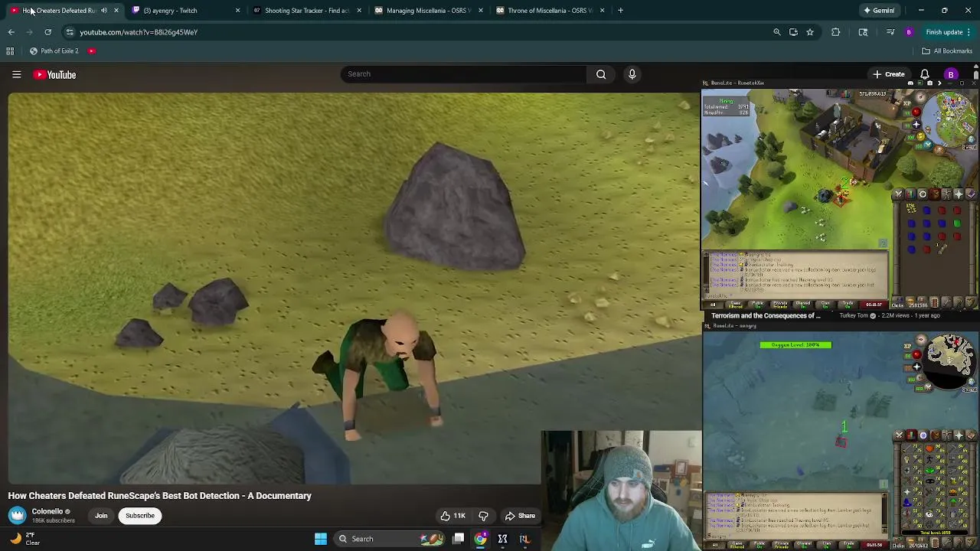Go back in browser history
980x551 pixels.
[11, 32]
